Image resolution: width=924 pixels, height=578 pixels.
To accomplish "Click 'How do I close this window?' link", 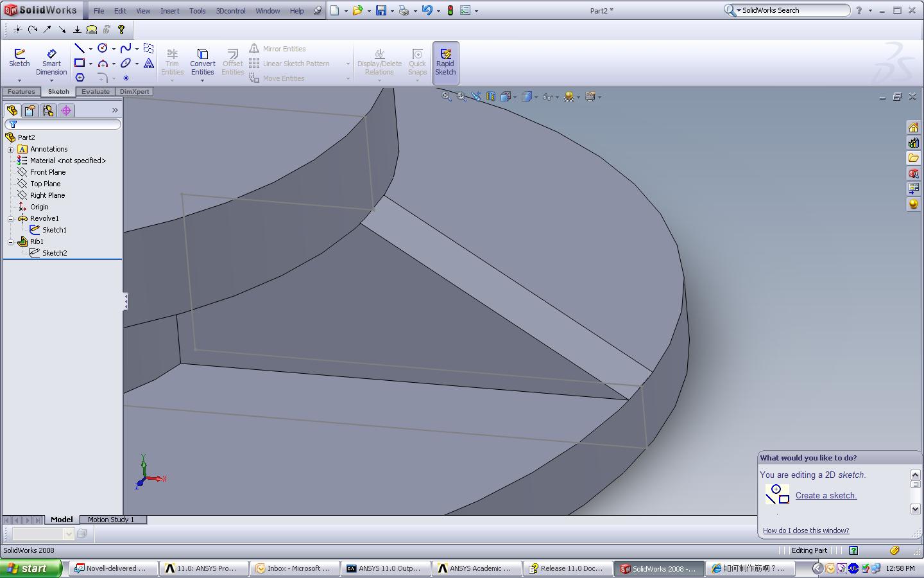I will [806, 530].
